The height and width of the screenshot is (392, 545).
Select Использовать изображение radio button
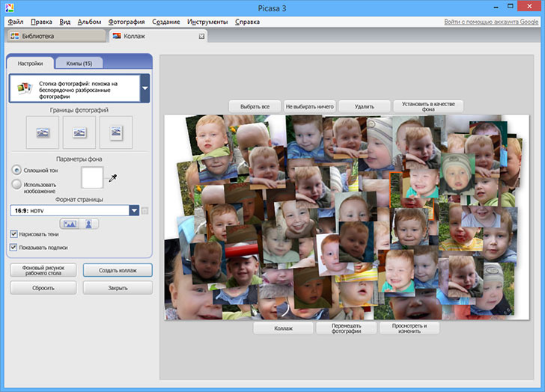[x=16, y=184]
